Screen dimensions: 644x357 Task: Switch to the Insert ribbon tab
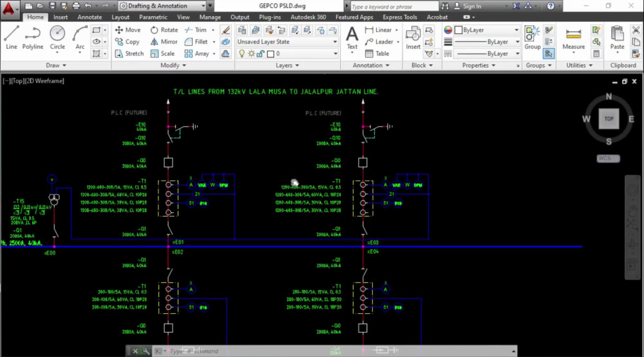(x=61, y=17)
